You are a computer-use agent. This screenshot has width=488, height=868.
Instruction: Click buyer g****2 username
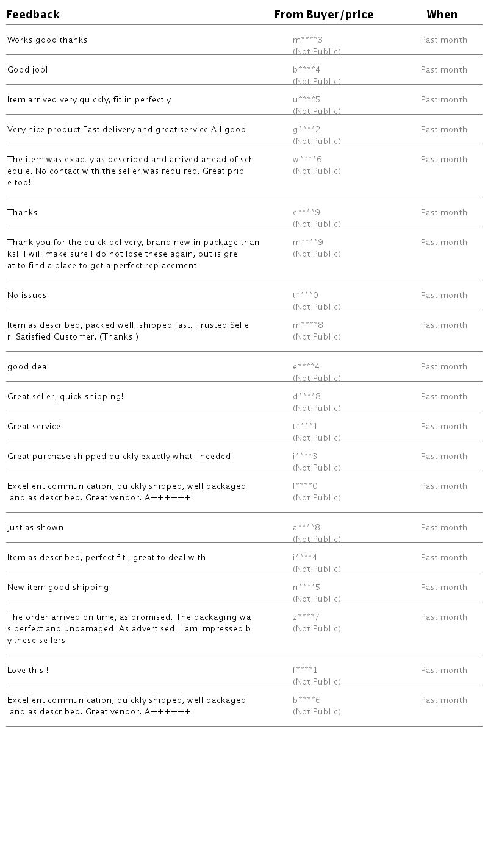pos(306,130)
